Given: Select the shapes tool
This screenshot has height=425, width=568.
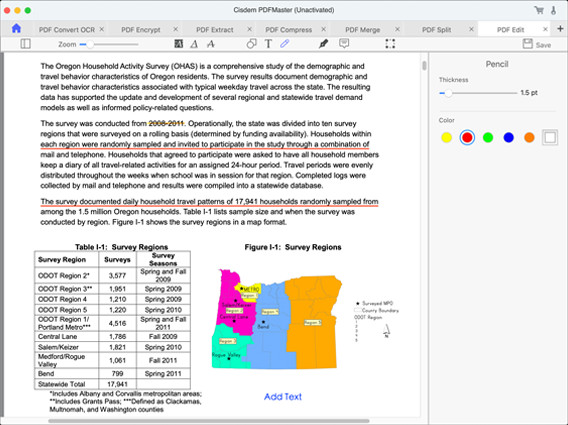Looking at the screenshot, I should click(251, 44).
